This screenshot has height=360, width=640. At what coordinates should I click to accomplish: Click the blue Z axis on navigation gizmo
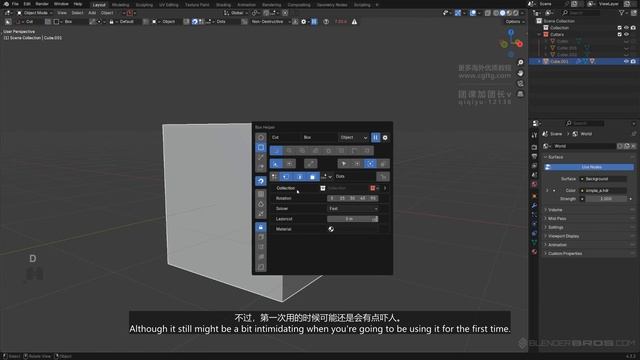pyautogui.click(x=511, y=32)
